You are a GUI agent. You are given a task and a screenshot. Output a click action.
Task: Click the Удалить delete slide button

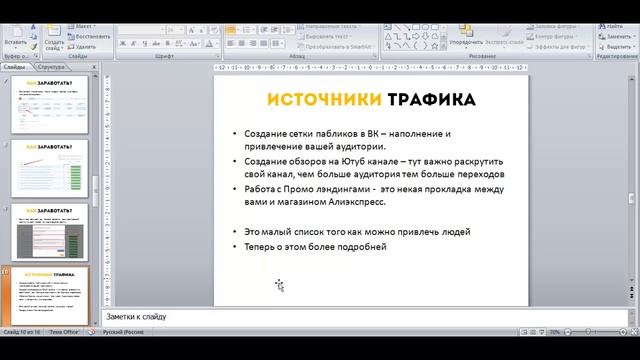point(82,47)
